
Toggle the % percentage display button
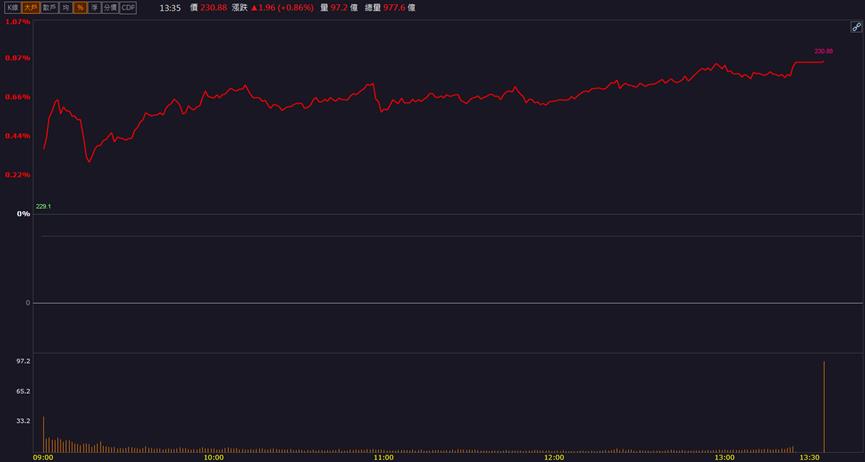tap(81, 8)
